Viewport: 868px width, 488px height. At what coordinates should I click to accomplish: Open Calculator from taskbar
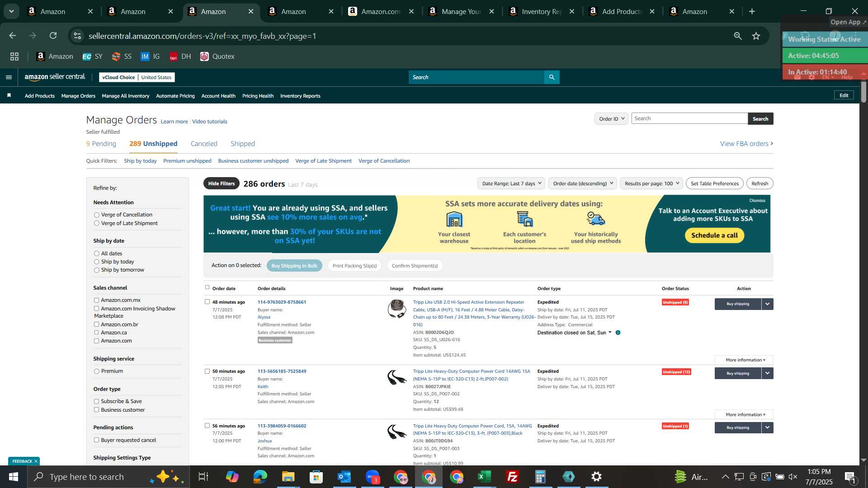click(x=540, y=477)
